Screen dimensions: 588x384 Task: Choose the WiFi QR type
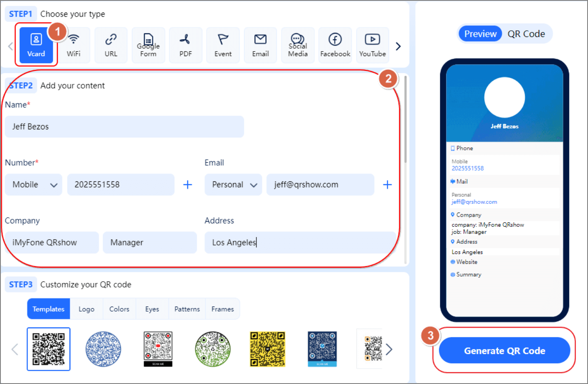click(74, 45)
